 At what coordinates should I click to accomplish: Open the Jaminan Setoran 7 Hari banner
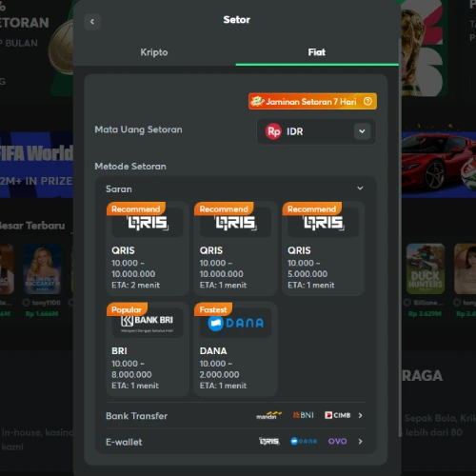click(312, 102)
